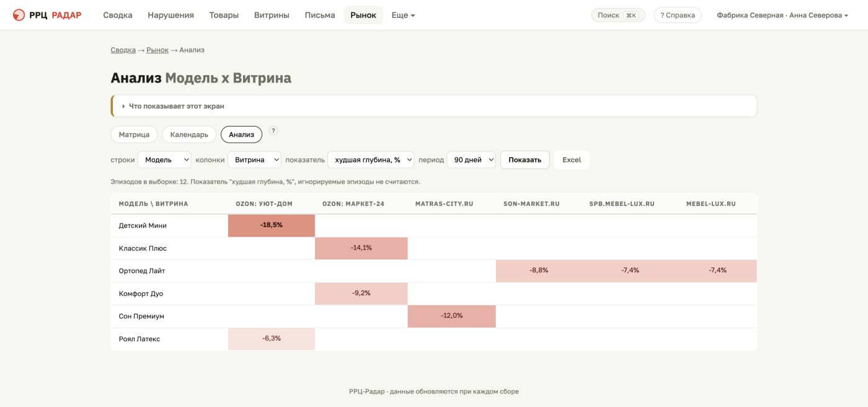Screen dimensions: 868x407
Task: Click the OZON: МАРКЕТ-24 column header
Action: (x=353, y=204)
